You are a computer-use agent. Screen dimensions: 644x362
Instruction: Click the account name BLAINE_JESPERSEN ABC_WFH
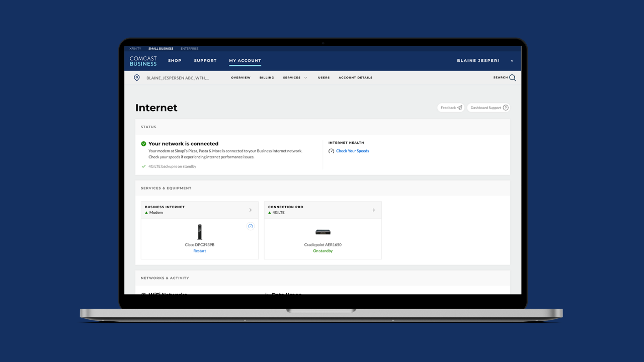pos(178,78)
